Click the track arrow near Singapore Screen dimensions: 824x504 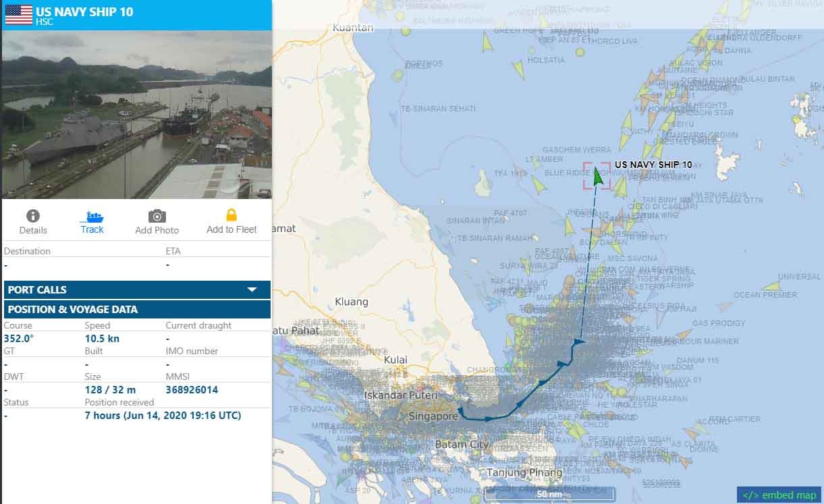pos(461,410)
